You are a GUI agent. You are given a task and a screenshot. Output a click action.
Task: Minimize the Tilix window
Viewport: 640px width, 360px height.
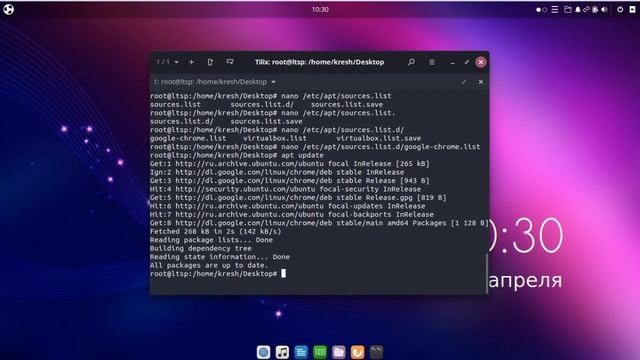(453, 62)
